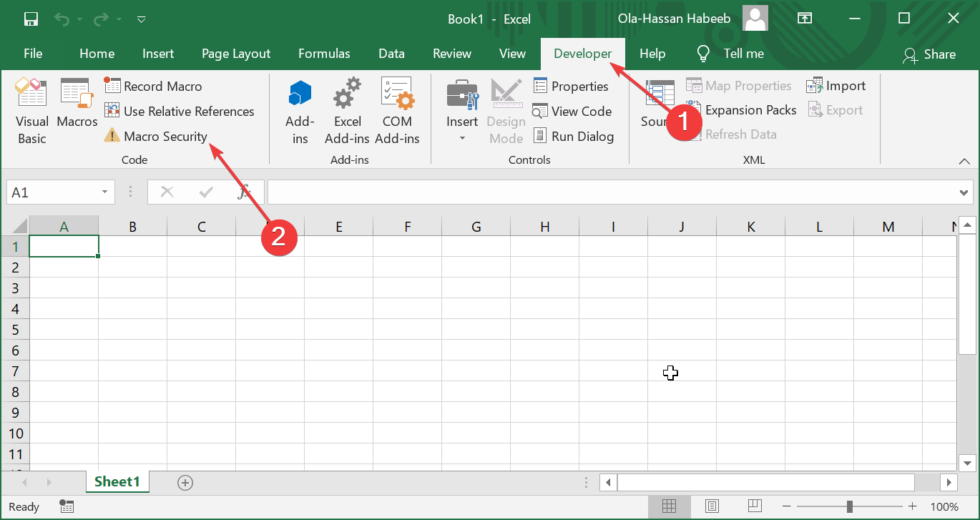Screen dimensions: 980x520
Task: Zoom in with the plus button
Action: [x=911, y=506]
